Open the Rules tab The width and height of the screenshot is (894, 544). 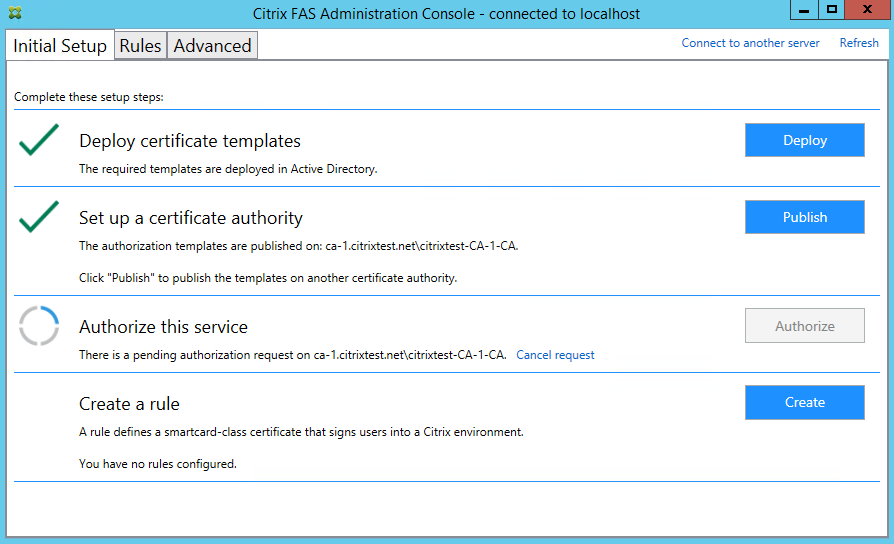[x=140, y=46]
